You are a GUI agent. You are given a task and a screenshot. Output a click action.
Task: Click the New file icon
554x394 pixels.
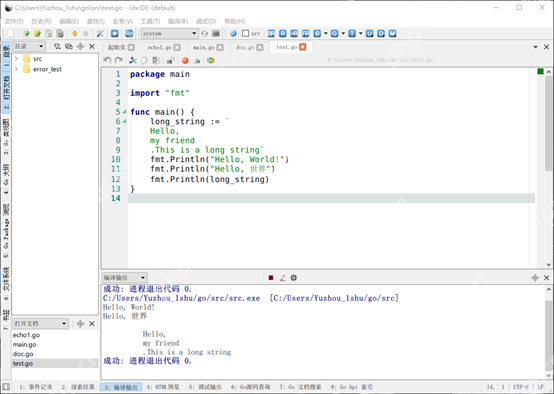(11, 34)
